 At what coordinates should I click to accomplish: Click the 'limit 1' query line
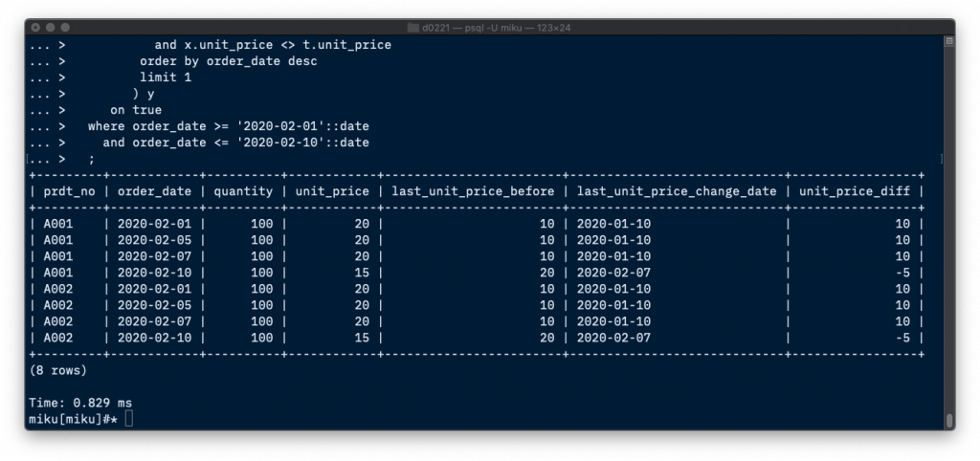166,77
